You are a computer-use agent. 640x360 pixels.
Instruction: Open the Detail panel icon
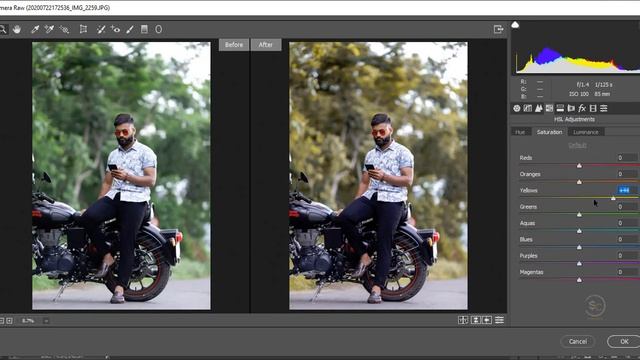(539, 108)
